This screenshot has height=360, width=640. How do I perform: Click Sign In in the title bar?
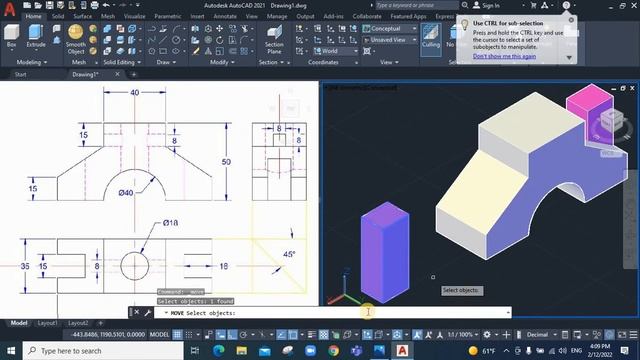click(x=491, y=5)
